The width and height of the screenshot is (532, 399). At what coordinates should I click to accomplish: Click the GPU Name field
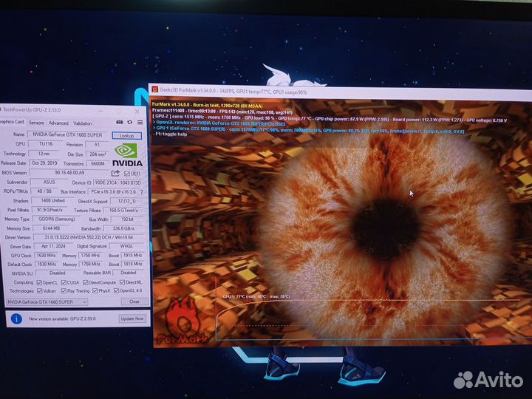point(67,134)
